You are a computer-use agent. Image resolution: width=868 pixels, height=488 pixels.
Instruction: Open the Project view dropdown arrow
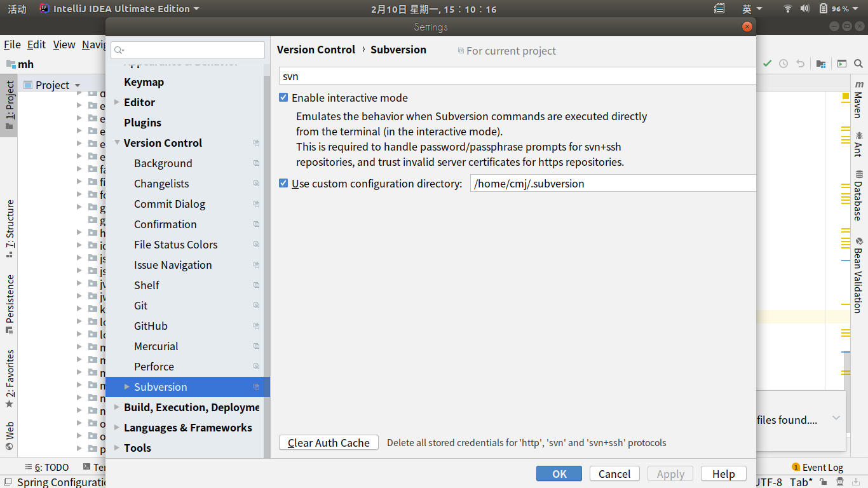[78, 85]
